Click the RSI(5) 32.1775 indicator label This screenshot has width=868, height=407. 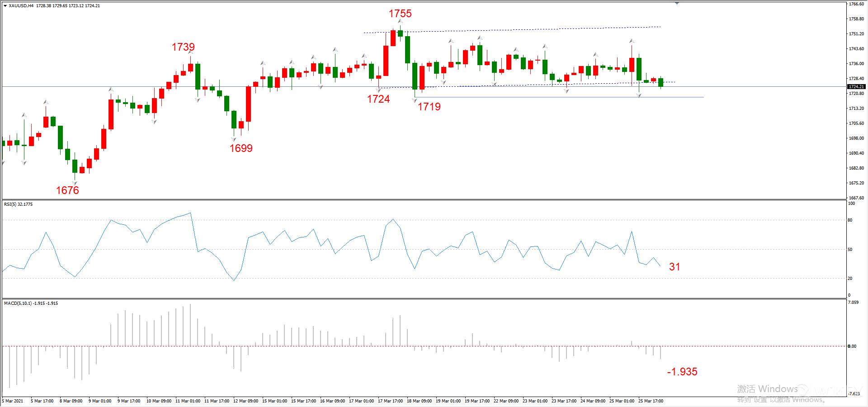pyautogui.click(x=19, y=204)
